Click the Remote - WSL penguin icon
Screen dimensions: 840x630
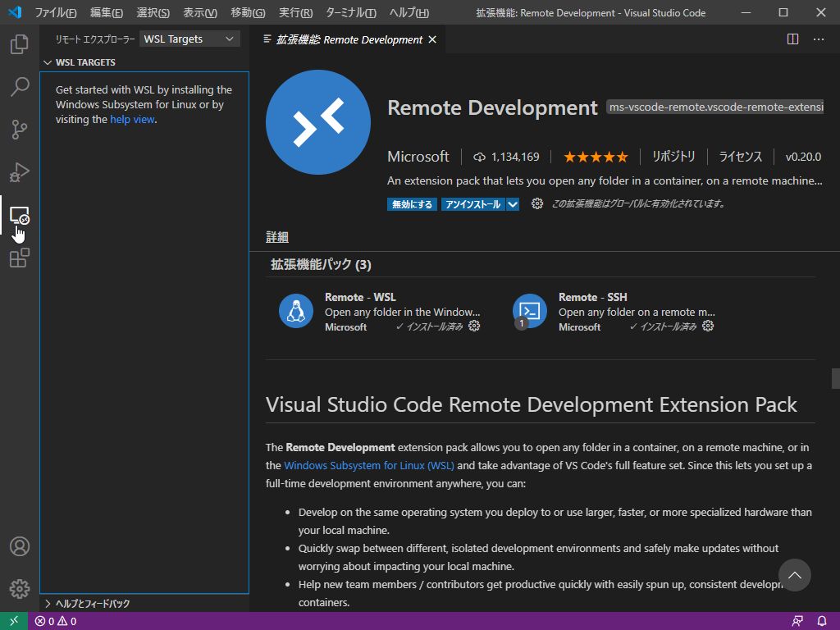[x=295, y=311]
